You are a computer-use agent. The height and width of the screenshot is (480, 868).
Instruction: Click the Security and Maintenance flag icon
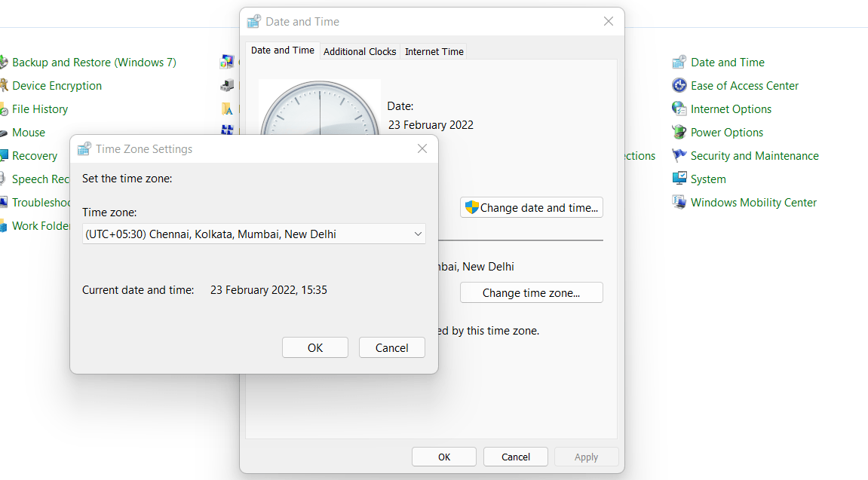[679, 155]
